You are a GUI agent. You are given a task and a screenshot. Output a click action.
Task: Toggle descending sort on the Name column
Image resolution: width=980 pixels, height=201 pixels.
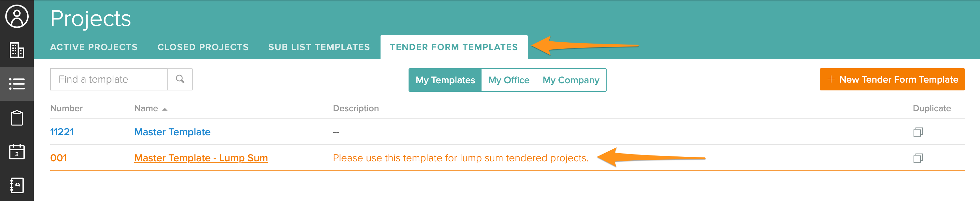point(150,108)
